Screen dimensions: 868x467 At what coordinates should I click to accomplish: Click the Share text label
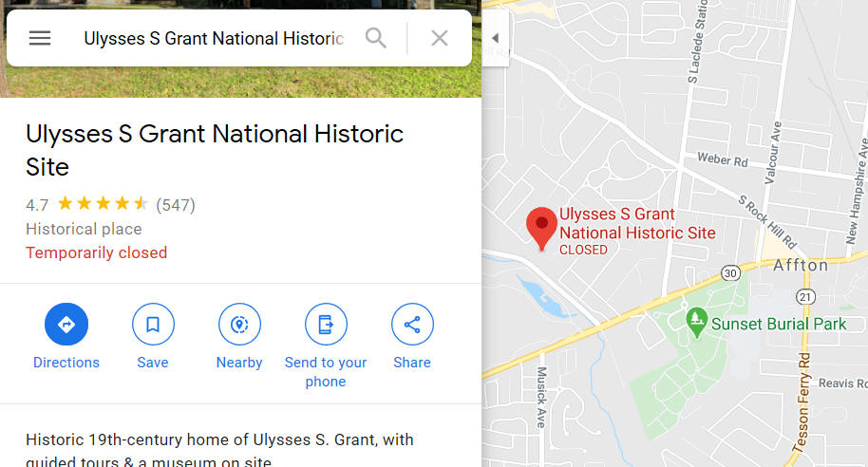click(412, 363)
